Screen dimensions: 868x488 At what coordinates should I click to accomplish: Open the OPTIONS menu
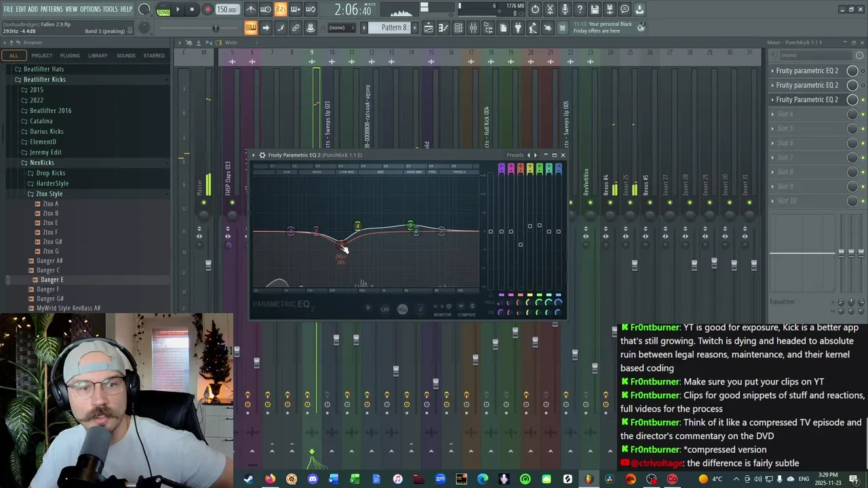click(x=90, y=9)
